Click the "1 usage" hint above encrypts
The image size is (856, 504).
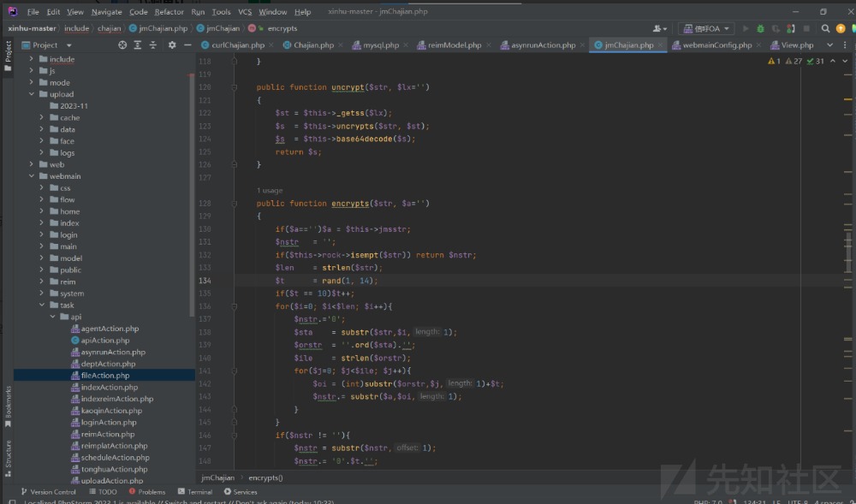[x=270, y=190]
